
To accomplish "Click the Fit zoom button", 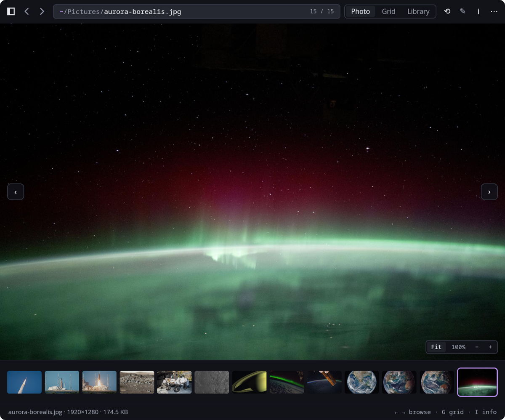I will 436,347.
